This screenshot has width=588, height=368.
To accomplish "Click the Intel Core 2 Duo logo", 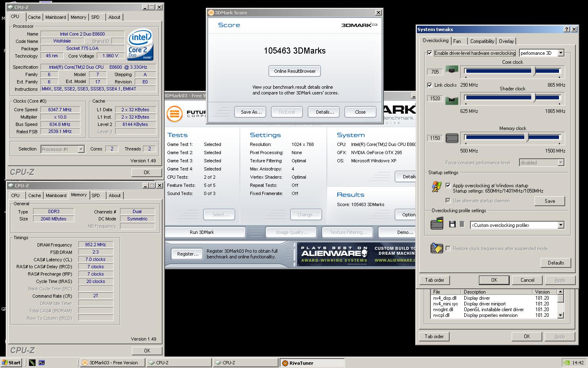I will pyautogui.click(x=140, y=44).
